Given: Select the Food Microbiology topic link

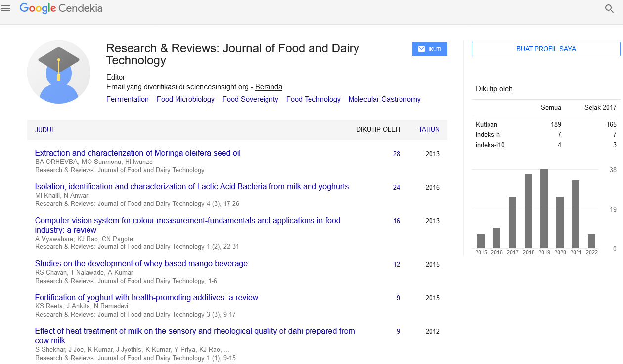Looking at the screenshot, I should click(x=185, y=99).
